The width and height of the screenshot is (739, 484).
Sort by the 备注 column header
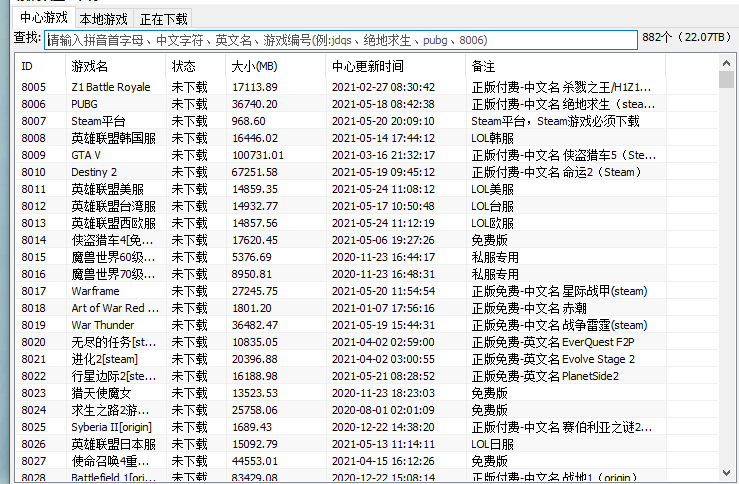coord(566,66)
